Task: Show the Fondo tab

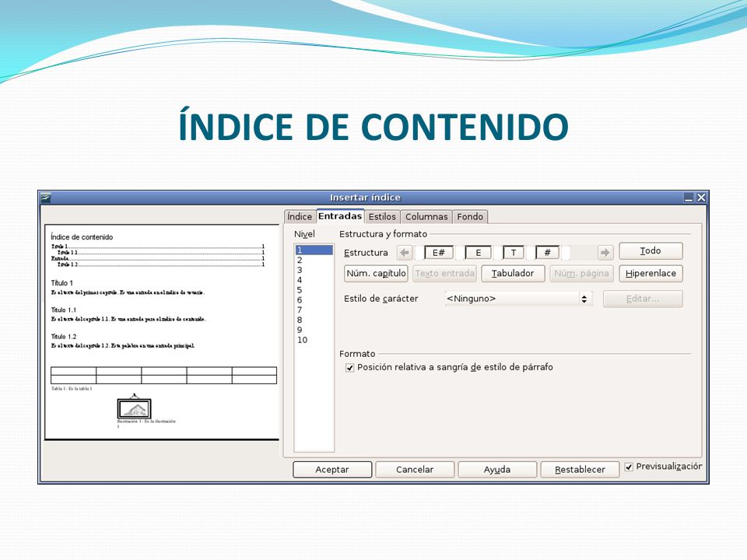Action: [470, 217]
